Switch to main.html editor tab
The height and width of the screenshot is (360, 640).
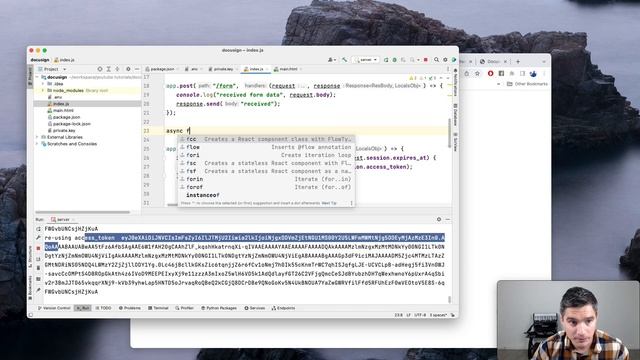click(287, 69)
